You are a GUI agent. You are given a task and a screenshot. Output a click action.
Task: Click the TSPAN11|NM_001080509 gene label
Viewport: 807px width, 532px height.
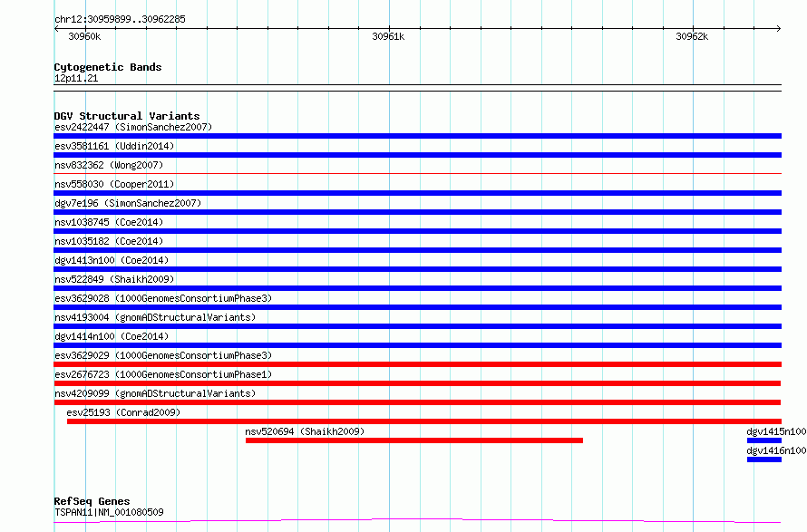(109, 512)
